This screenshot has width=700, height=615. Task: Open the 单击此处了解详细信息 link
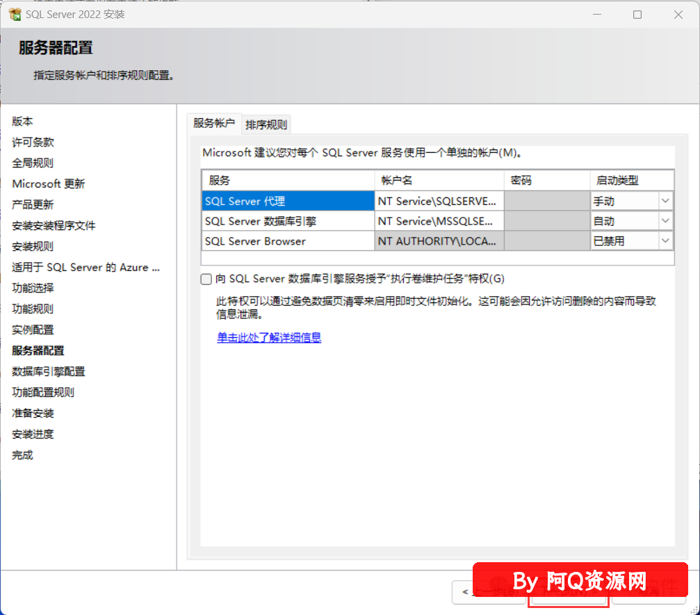tap(269, 338)
